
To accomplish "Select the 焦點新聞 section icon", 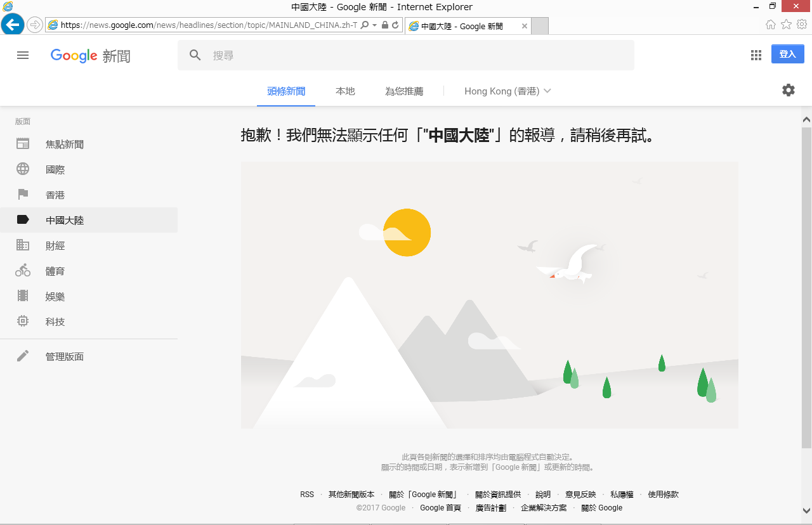I will pyautogui.click(x=23, y=144).
